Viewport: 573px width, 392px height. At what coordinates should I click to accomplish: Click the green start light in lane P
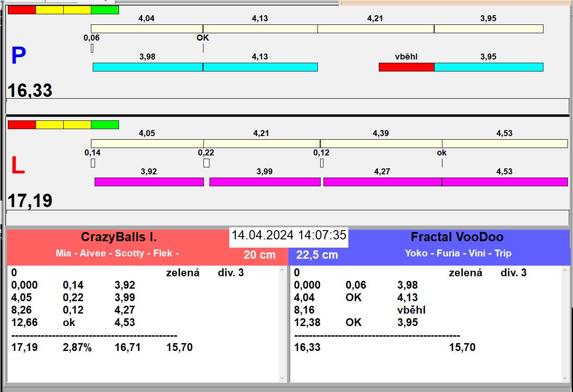(105, 10)
